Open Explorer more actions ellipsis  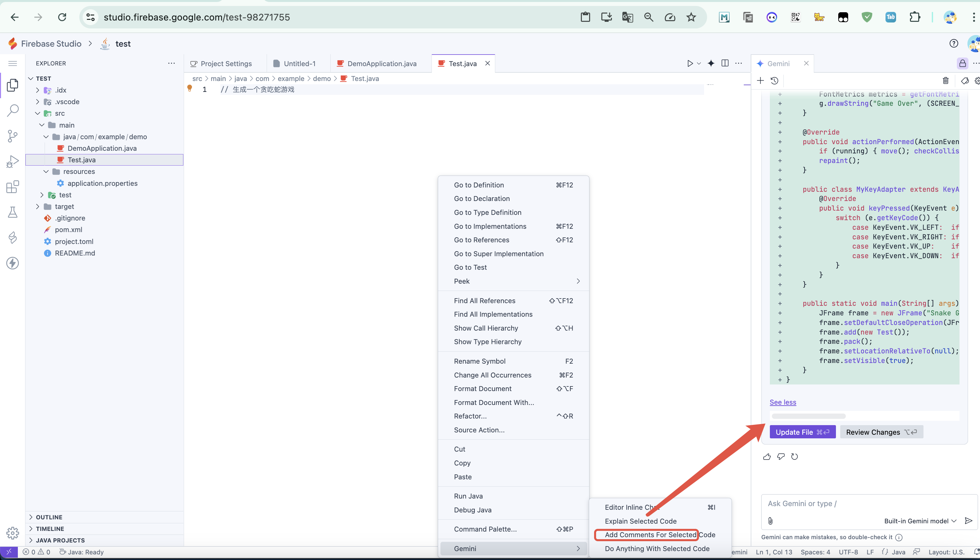(x=171, y=63)
